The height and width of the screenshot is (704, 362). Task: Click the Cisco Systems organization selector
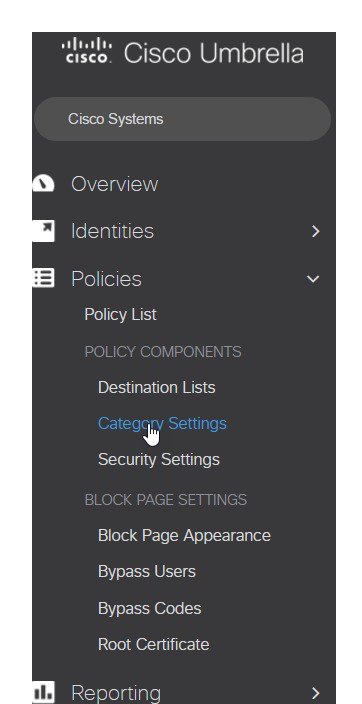point(182,119)
